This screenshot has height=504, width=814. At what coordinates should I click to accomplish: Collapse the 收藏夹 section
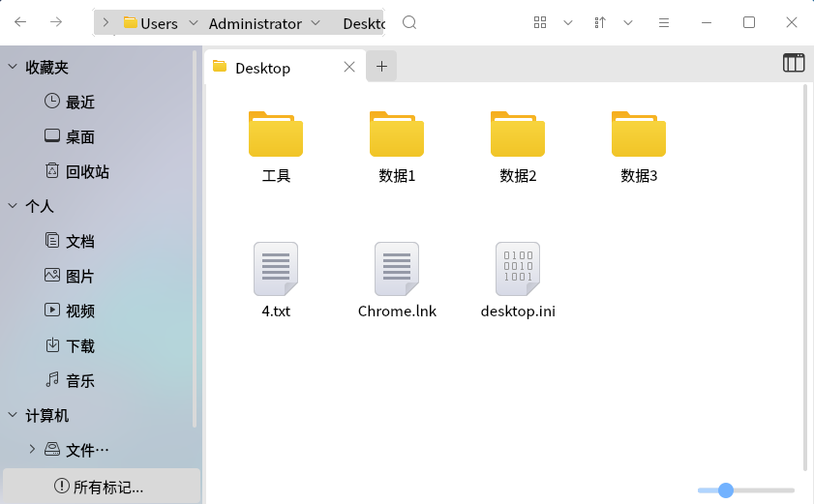click(x=13, y=67)
